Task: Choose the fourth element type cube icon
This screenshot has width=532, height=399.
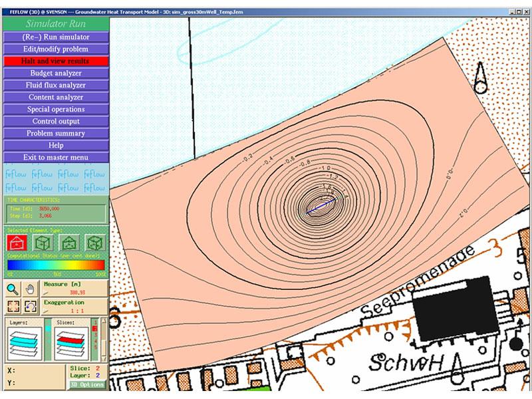Action: [94, 243]
